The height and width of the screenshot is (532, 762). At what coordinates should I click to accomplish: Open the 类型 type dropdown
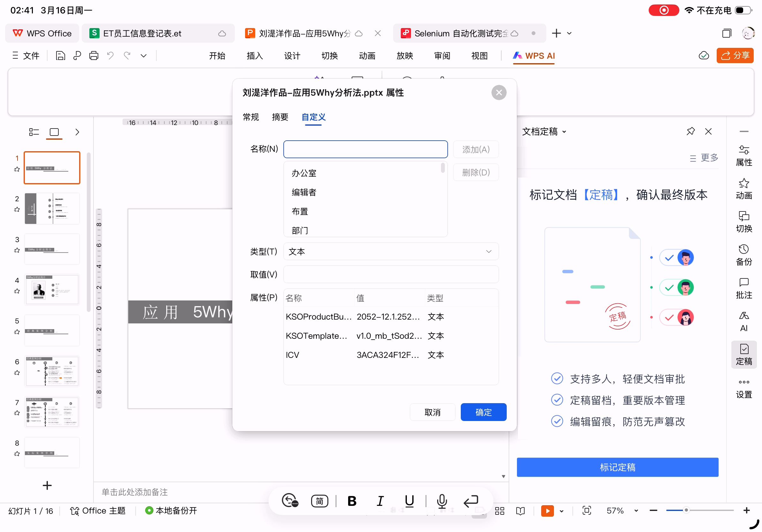[391, 251]
